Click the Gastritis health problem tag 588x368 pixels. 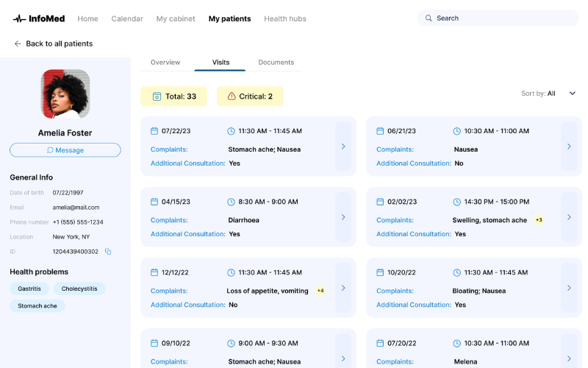tap(29, 289)
